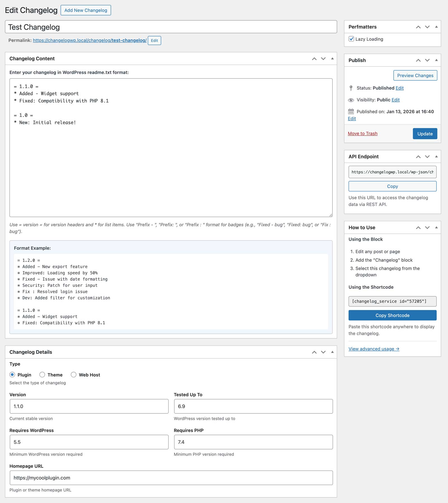The height and width of the screenshot is (503, 448).
Task: Collapse the Publish panel
Action: point(436,60)
